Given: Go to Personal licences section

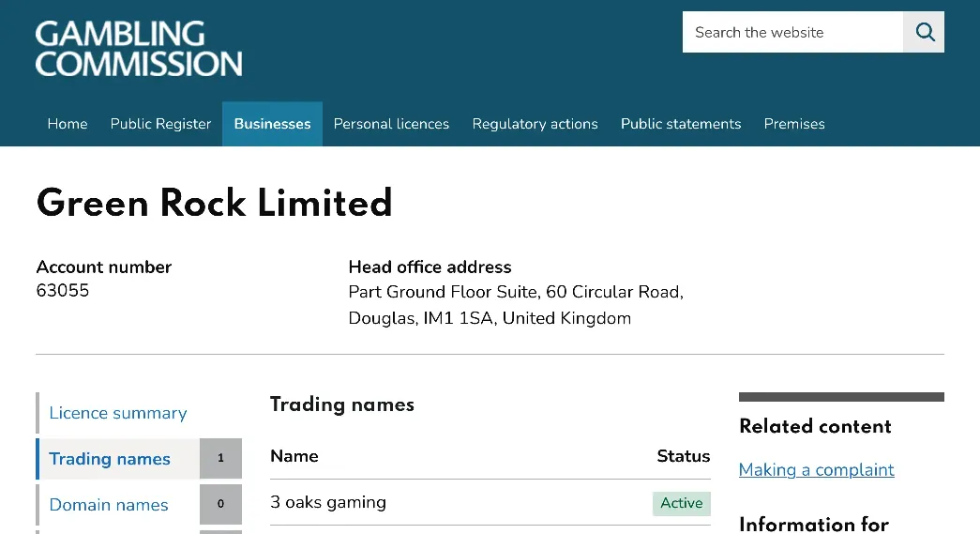Looking at the screenshot, I should pyautogui.click(x=391, y=124).
